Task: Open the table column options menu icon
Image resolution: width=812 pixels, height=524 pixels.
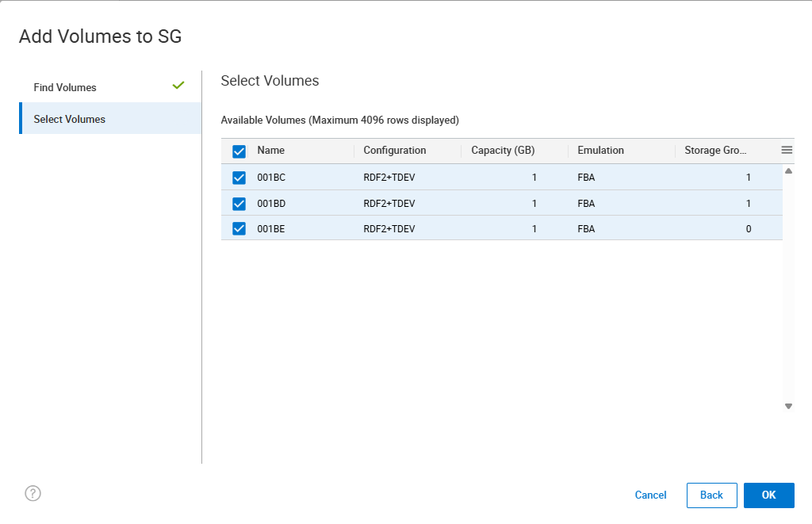Action: pyautogui.click(x=787, y=150)
